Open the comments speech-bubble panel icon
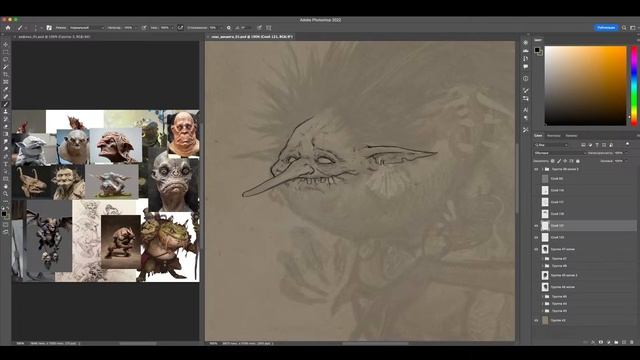Image resolution: width=640 pixels, height=360 pixels. (x=526, y=66)
